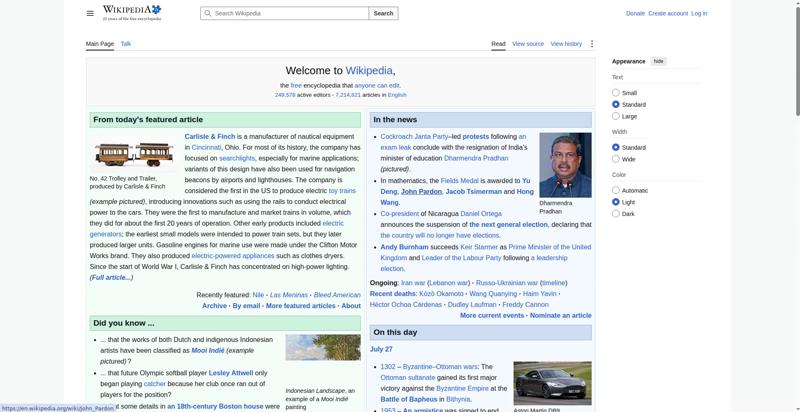Click the Search button
Image resolution: width=800 pixels, height=412 pixels.
(x=383, y=13)
